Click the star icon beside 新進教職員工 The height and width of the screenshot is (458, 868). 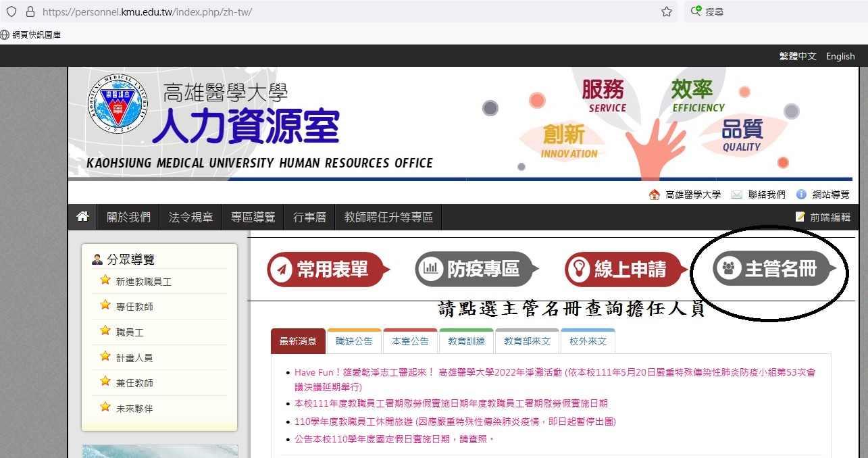(105, 280)
